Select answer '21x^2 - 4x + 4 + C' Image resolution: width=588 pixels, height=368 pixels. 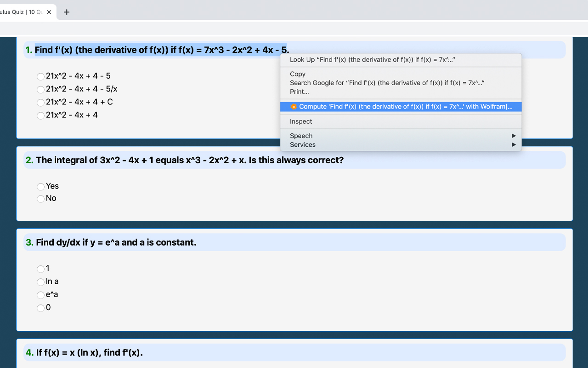(x=40, y=102)
